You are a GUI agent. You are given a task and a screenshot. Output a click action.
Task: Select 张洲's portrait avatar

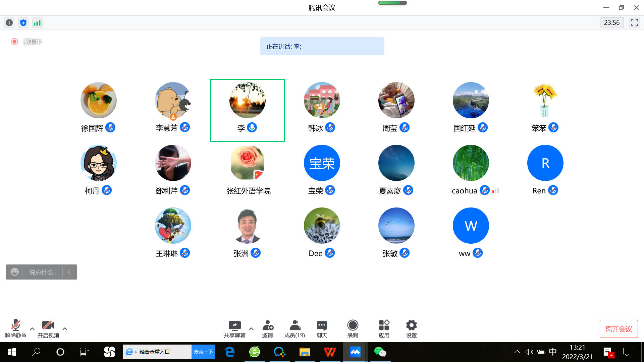click(x=248, y=226)
